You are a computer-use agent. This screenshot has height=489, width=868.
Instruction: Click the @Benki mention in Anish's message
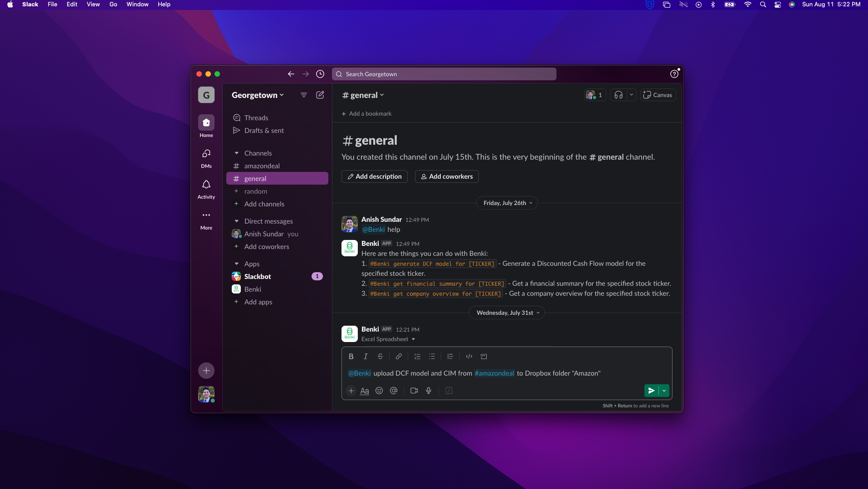(373, 230)
